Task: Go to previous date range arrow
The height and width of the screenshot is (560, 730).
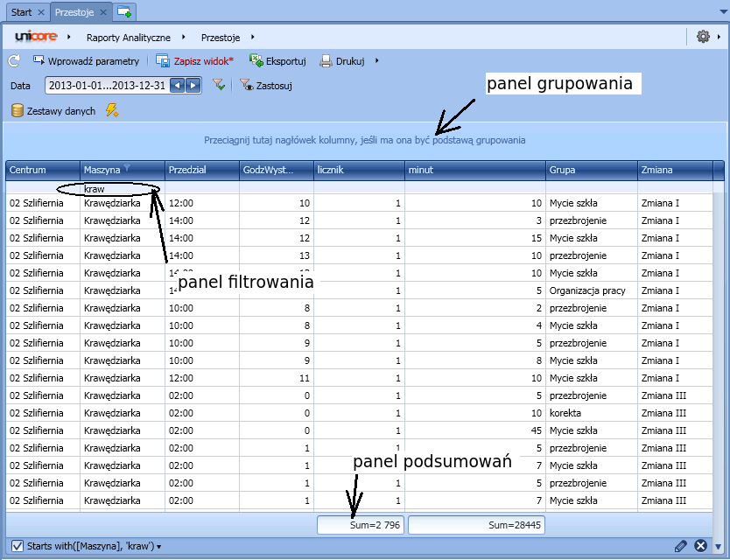Action: (x=178, y=86)
